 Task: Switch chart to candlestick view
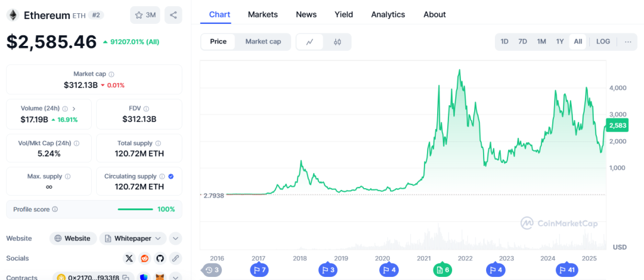(x=337, y=42)
